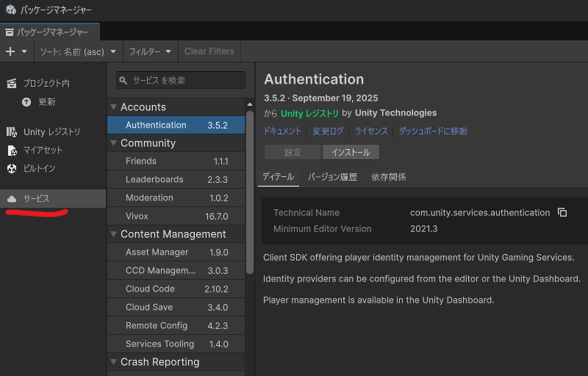Select the サービス cloud icon
Image resolution: width=588 pixels, height=376 pixels.
click(11, 199)
